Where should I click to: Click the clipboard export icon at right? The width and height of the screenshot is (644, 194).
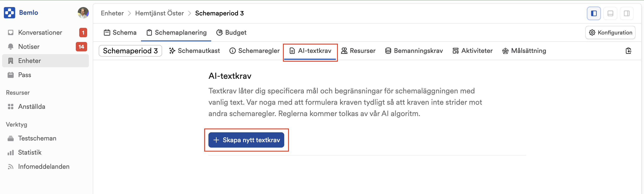629,51
